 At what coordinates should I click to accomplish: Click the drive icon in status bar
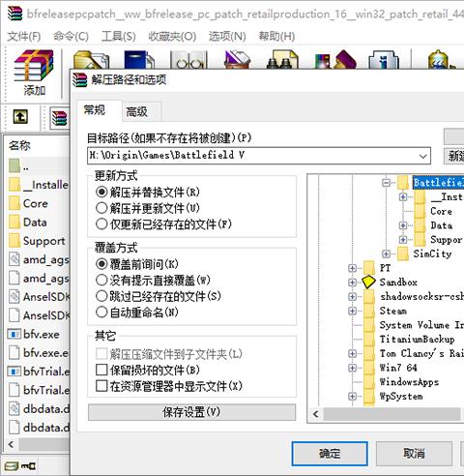click(12, 466)
